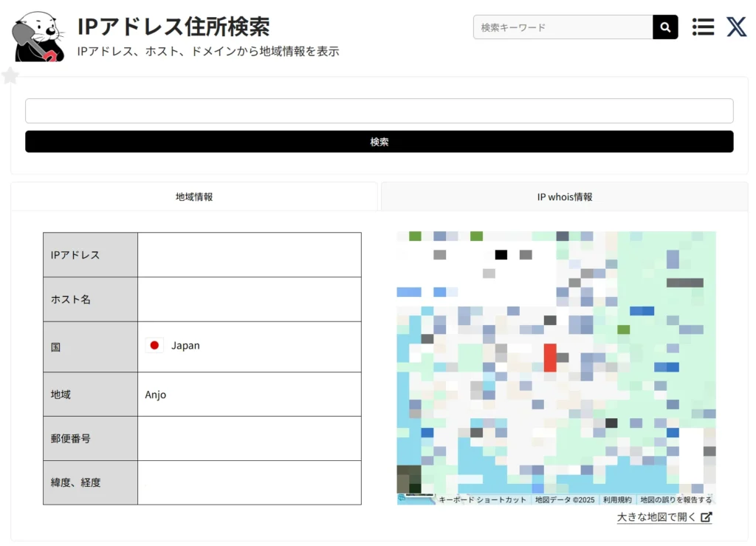This screenshot has width=756, height=546.
Task: Click the 地図データ ©2025 map attribution
Action: (x=565, y=500)
